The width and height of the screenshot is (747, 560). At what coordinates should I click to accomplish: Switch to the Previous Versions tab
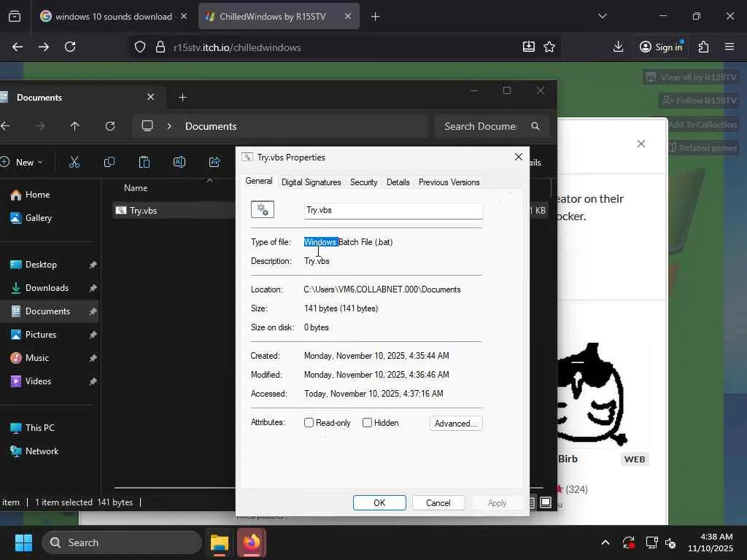[x=449, y=182]
